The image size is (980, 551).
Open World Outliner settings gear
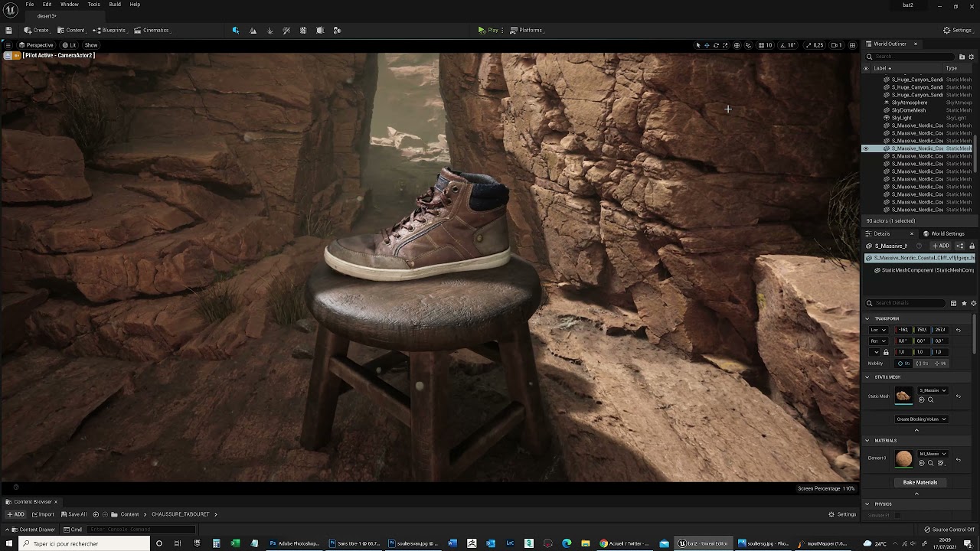(x=972, y=57)
